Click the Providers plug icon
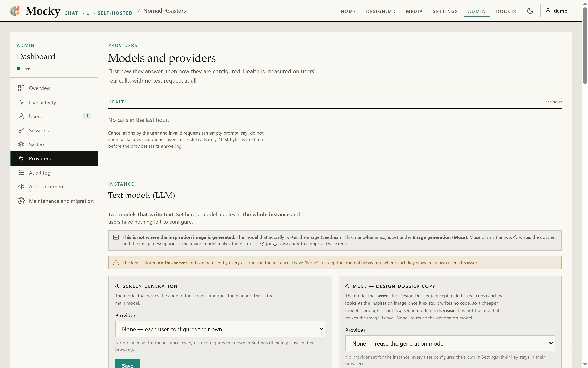Viewport: 588px width, 368px height. (21, 158)
